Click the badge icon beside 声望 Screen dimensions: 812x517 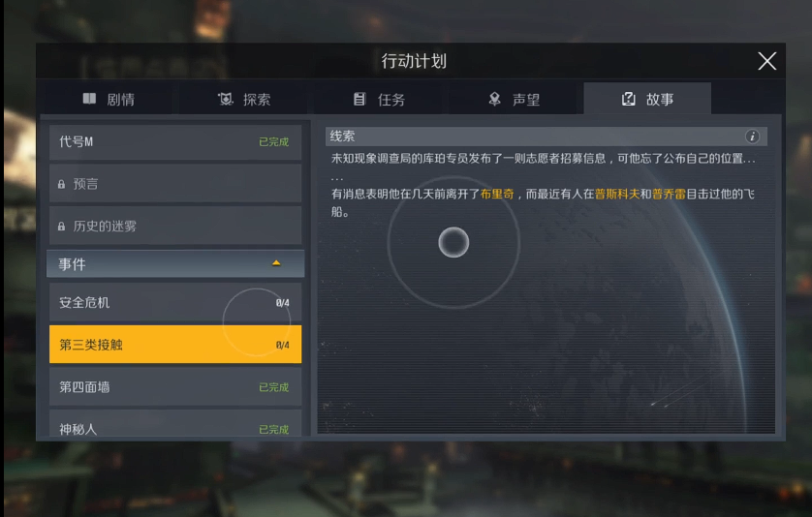coord(494,99)
